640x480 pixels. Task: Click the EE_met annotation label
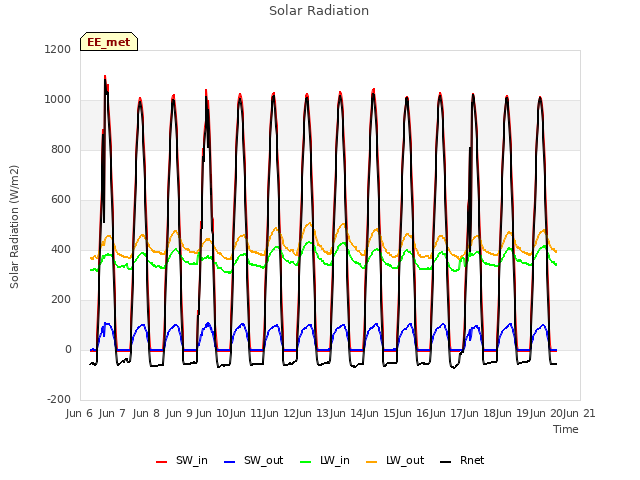[x=109, y=42]
